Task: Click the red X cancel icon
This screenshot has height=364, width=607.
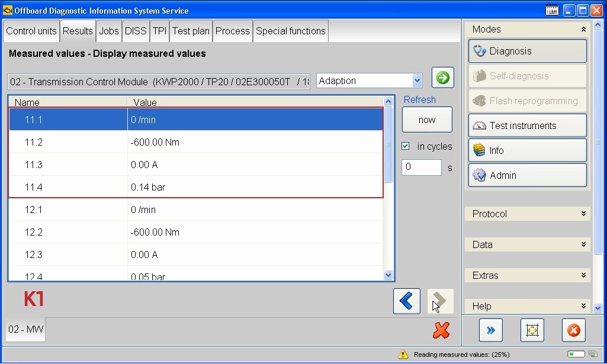Action: pos(441,330)
